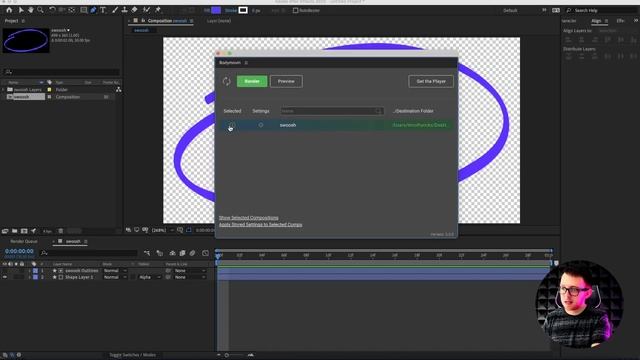Expand swoosh Outlines layer properties
The image size is (640, 360).
click(x=29, y=271)
